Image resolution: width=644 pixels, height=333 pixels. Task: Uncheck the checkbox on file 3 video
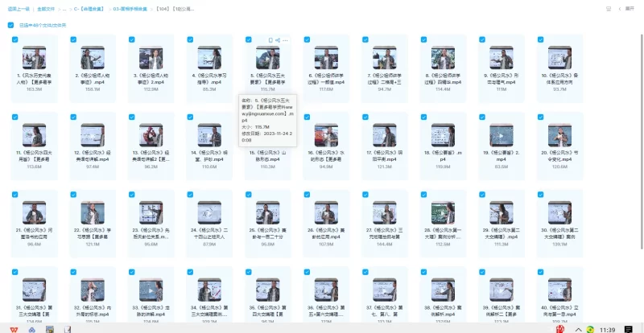pyautogui.click(x=131, y=40)
